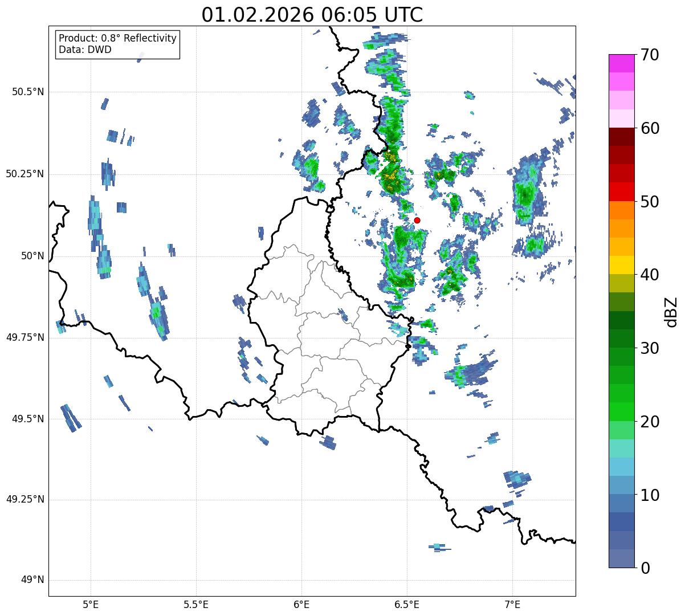Click the longitude label 7°E

(512, 604)
